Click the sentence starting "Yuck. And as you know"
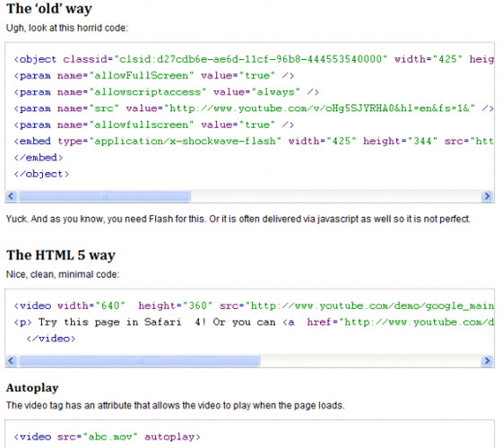Viewport: 502px width, 448px height. (x=238, y=220)
